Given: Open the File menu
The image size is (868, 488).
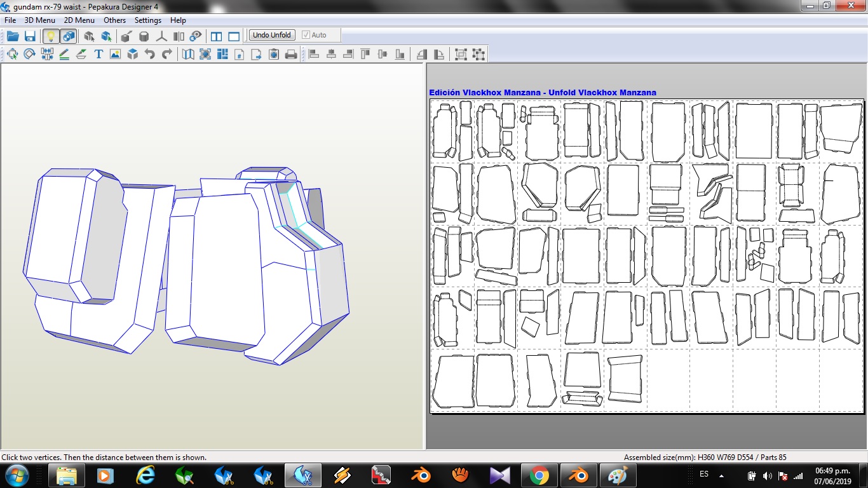Looking at the screenshot, I should click(x=10, y=20).
